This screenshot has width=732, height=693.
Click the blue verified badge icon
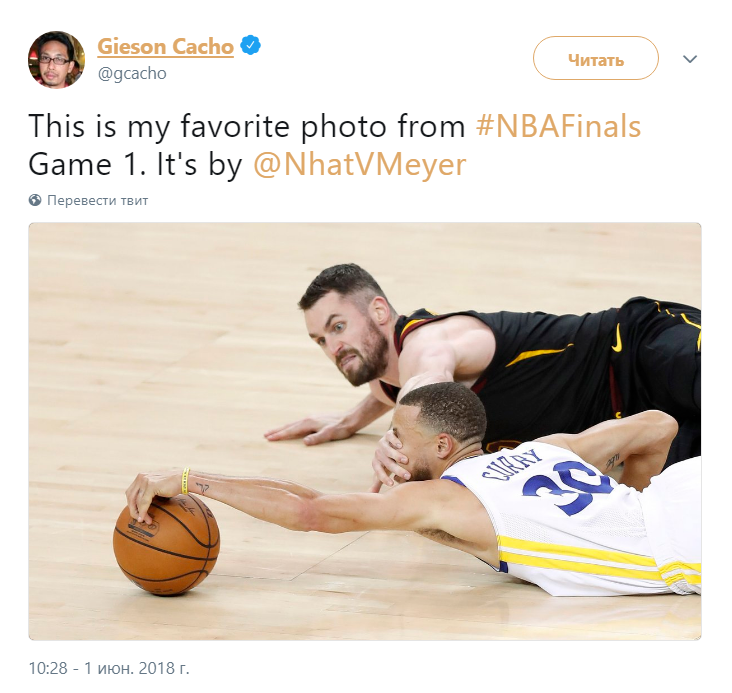tap(250, 45)
